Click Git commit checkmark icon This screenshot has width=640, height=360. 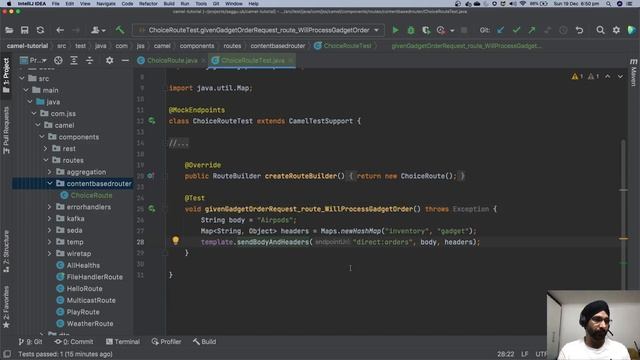coord(516,30)
